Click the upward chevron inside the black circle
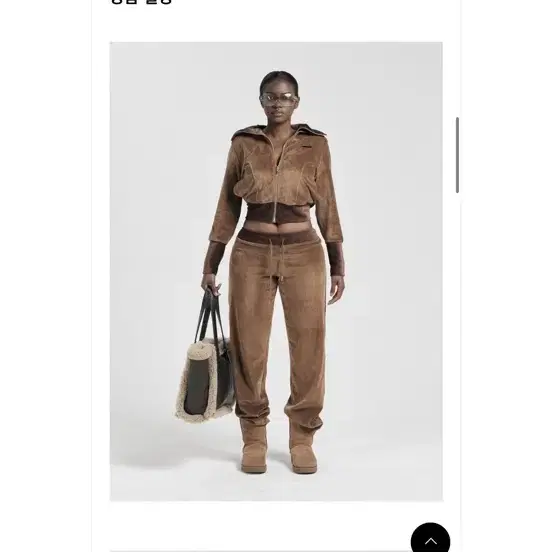 431,541
